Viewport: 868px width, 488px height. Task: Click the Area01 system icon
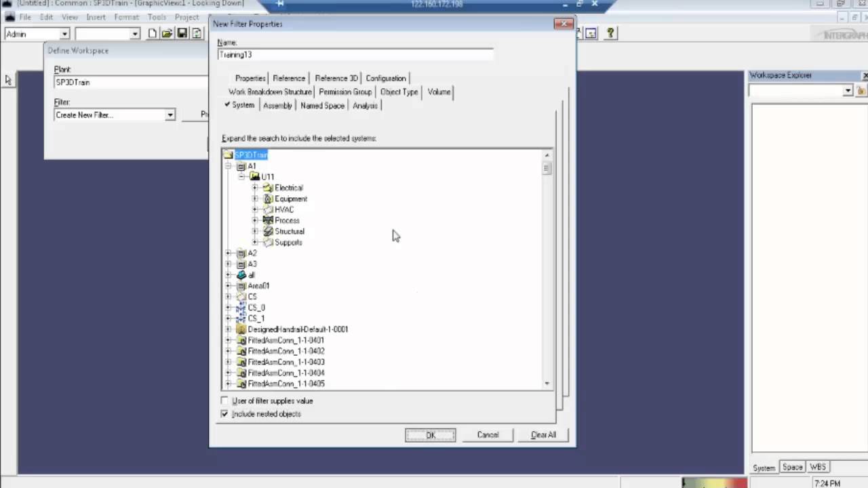(241, 286)
